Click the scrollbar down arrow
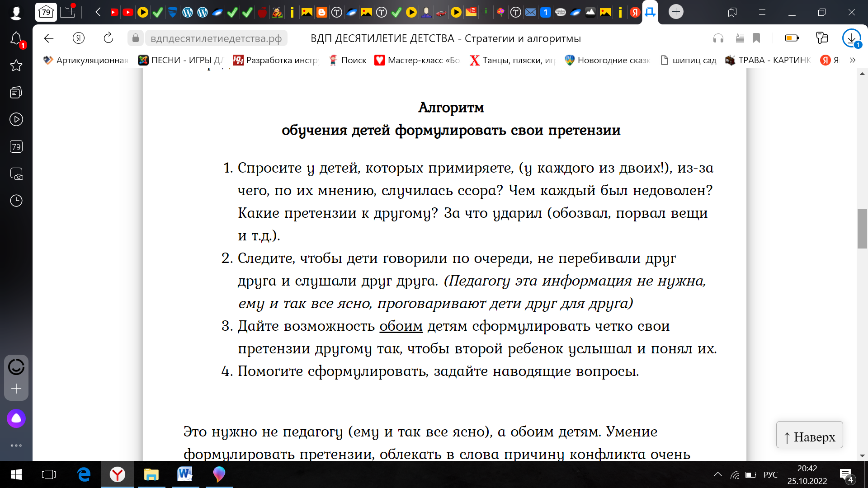 point(862,455)
